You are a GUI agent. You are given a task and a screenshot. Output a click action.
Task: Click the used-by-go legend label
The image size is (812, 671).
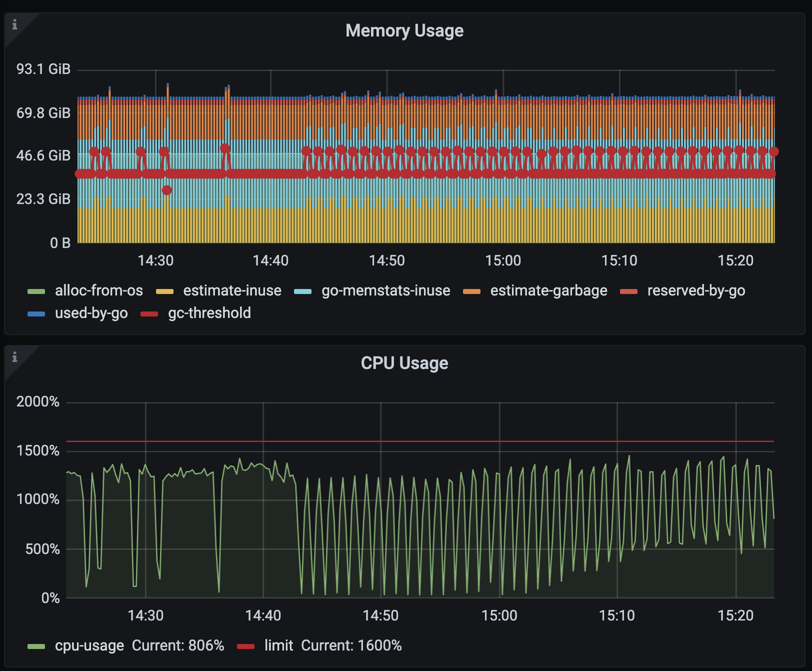91,313
